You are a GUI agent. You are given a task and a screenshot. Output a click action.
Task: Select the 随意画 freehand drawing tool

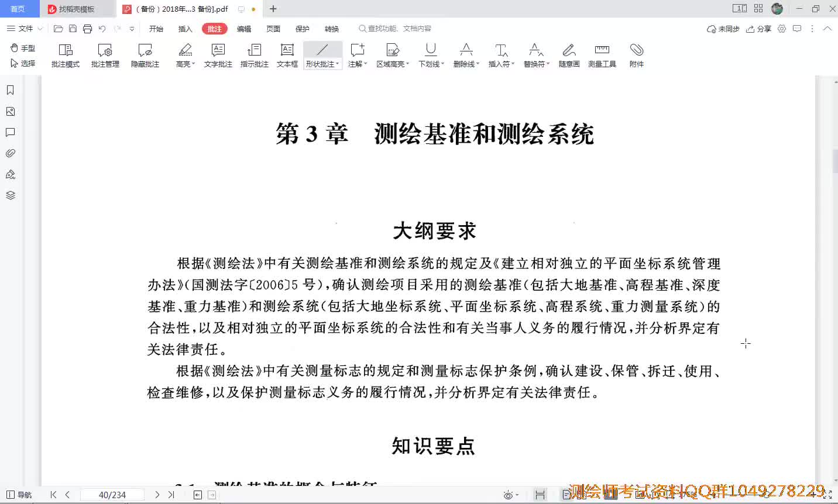coord(569,55)
